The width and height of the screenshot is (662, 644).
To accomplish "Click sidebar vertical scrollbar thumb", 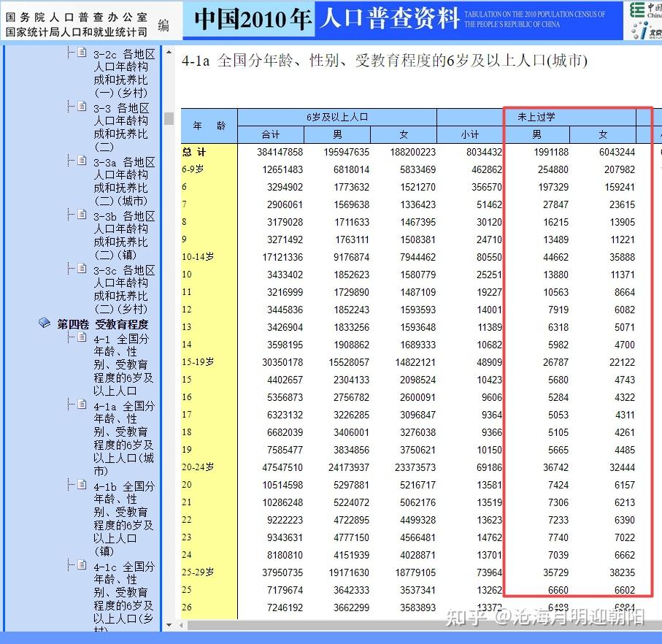I will coord(169,118).
